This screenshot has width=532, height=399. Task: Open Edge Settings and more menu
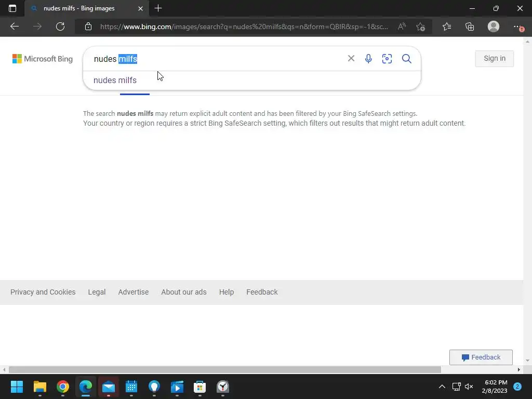pos(518,26)
